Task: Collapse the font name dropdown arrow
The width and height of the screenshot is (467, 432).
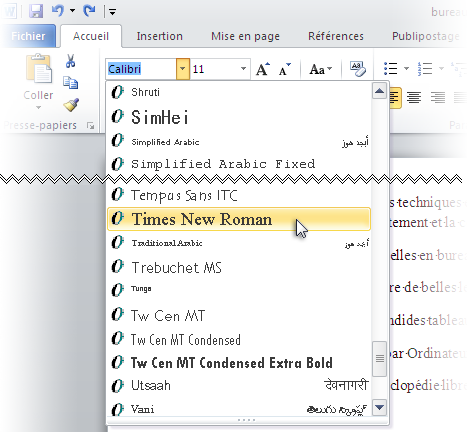Action: point(183,69)
